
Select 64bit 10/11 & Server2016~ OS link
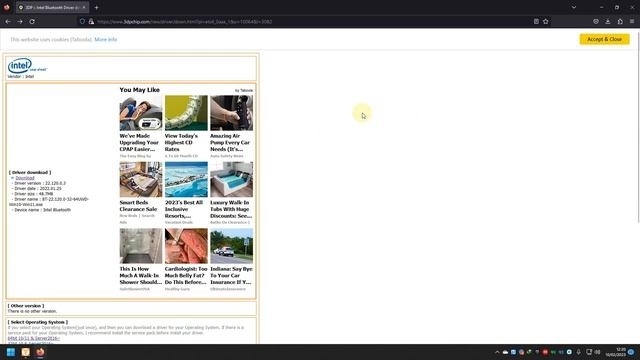point(33,338)
